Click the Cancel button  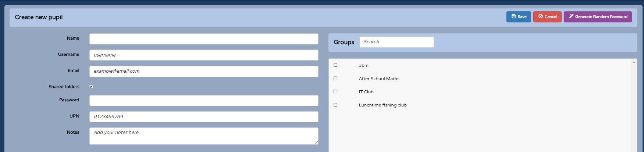(x=547, y=17)
